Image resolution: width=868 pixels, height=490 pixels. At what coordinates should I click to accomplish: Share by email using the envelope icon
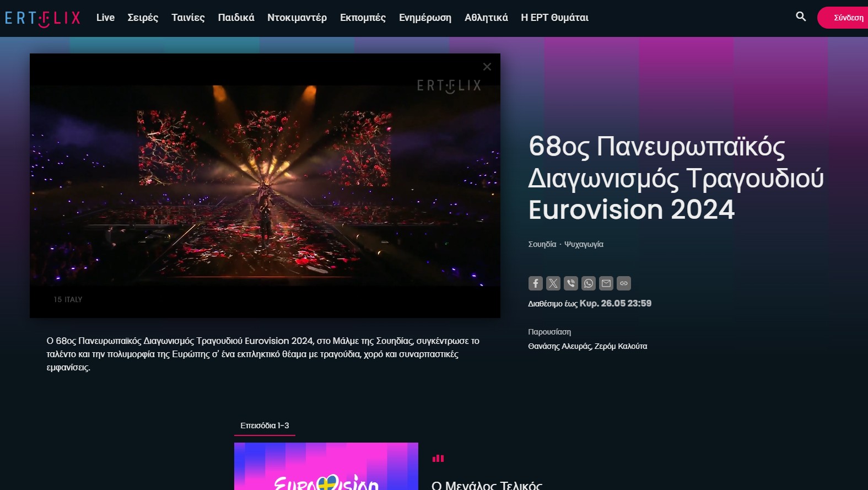click(606, 283)
